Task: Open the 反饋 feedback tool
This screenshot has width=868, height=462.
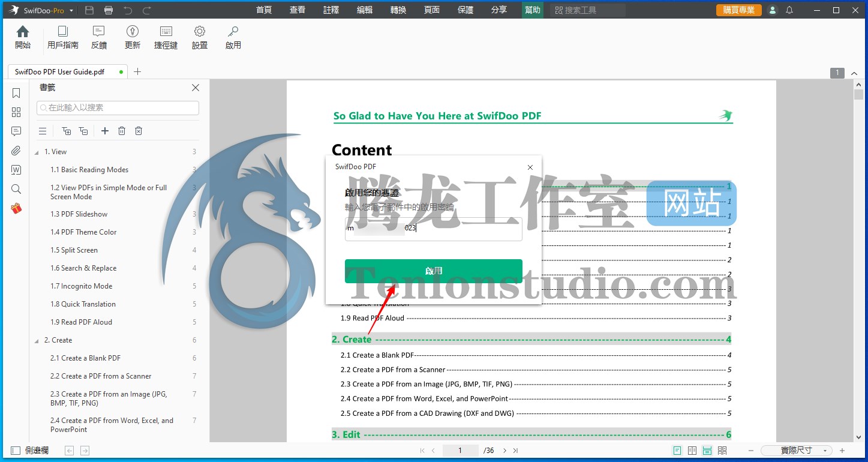Action: point(99,37)
